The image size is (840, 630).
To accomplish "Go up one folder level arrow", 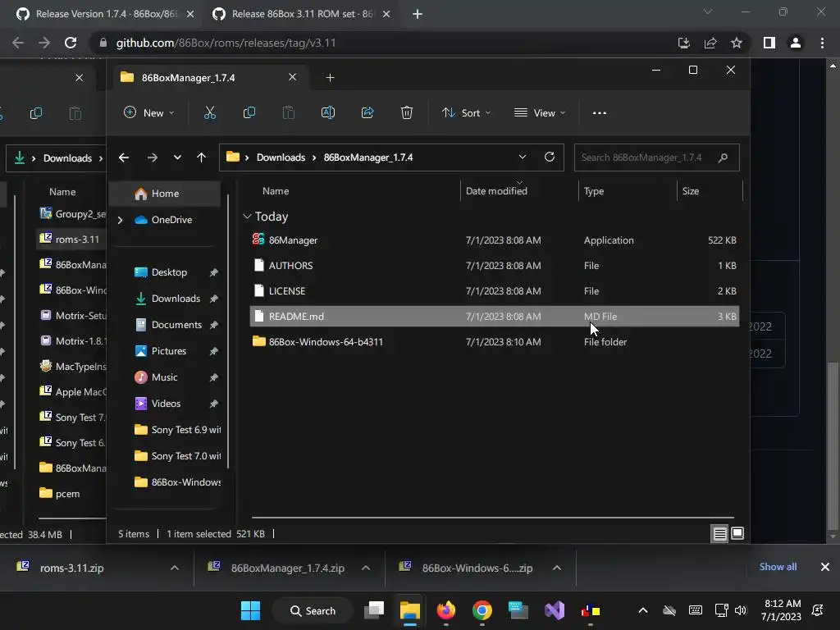I will pyautogui.click(x=202, y=157).
